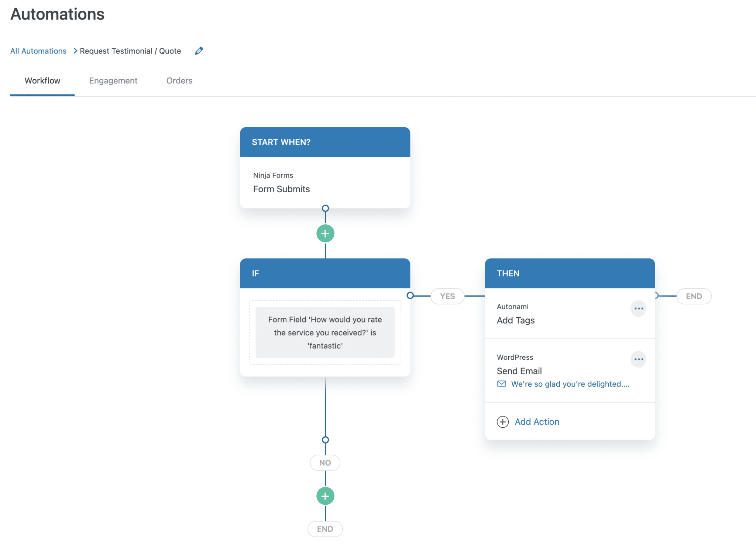Screen dimensions: 756x555
Task: Click the form field condition box
Action: tap(325, 332)
